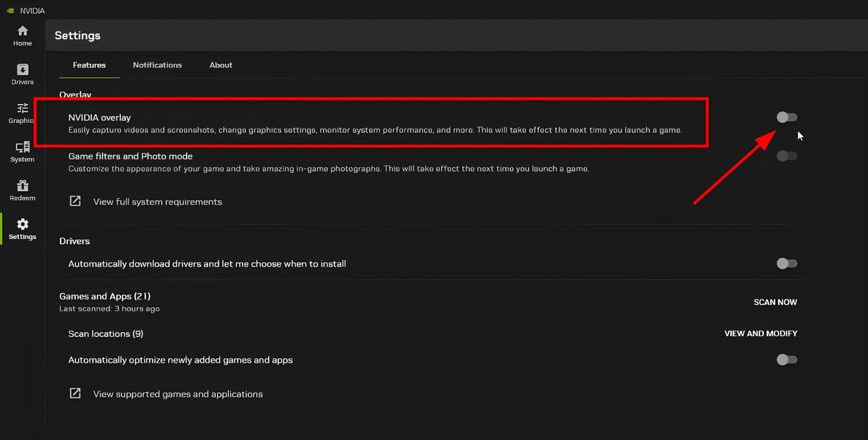Image resolution: width=868 pixels, height=440 pixels.
Task: Click VIEW AND MODIFY scan locations
Action: (761, 333)
